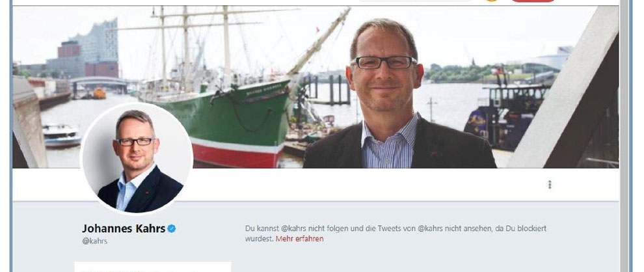Click the 'blockiert wurdest' notice text

[x=396, y=234]
